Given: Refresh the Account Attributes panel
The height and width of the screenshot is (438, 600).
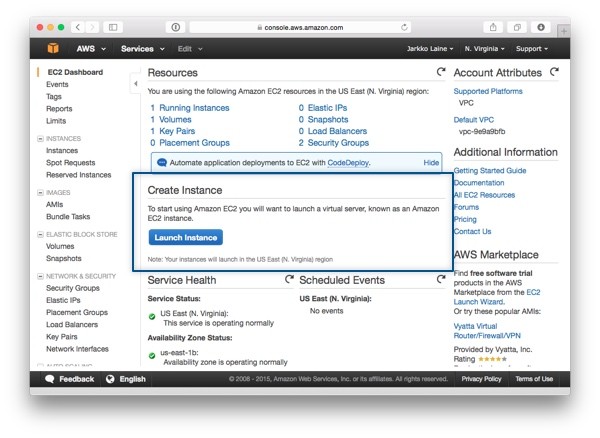Looking at the screenshot, I should (554, 72).
